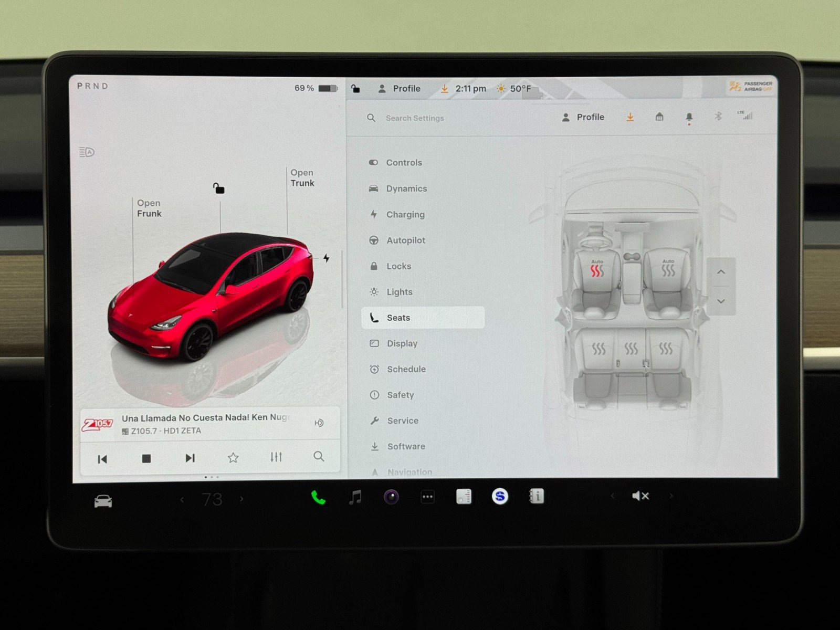Lower cabin temperature with the left arrow

(182, 498)
